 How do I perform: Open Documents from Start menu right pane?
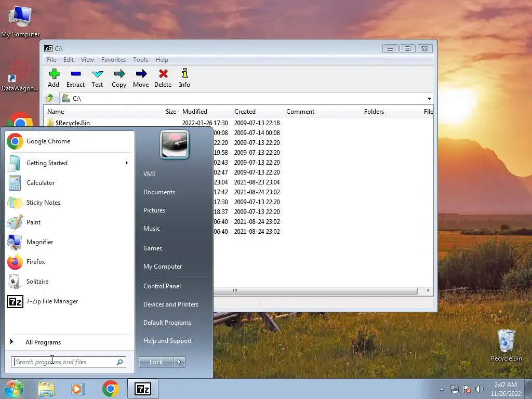coord(159,192)
